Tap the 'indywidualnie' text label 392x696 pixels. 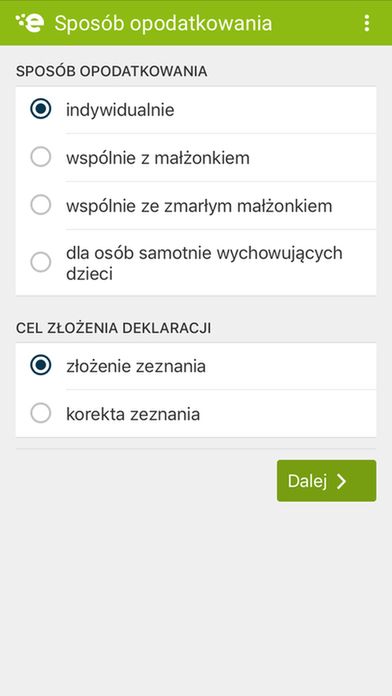pyautogui.click(x=120, y=110)
